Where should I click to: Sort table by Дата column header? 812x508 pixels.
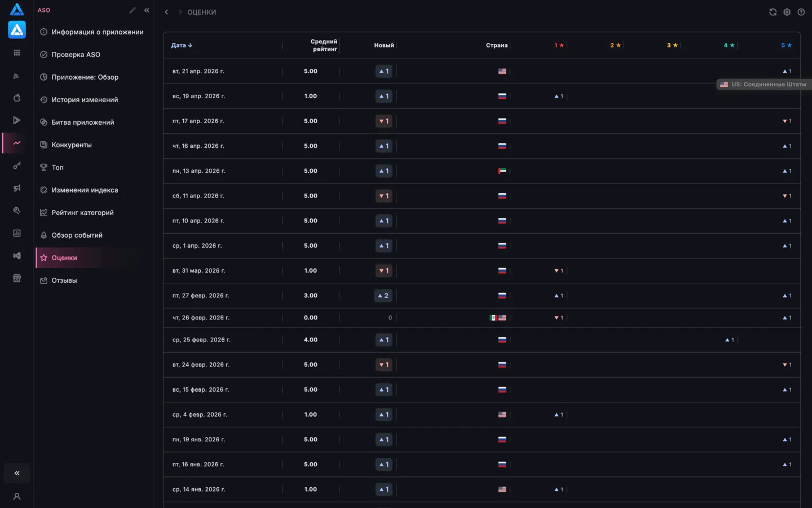pos(182,45)
